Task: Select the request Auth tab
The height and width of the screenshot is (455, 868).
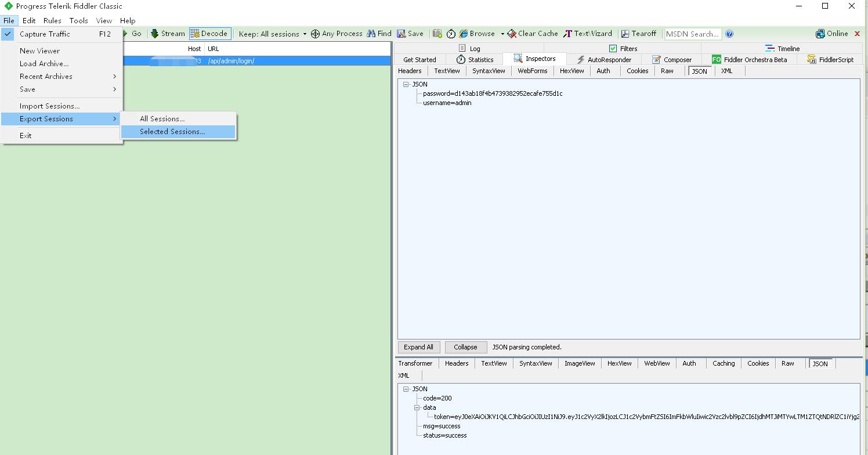Action: [x=603, y=71]
